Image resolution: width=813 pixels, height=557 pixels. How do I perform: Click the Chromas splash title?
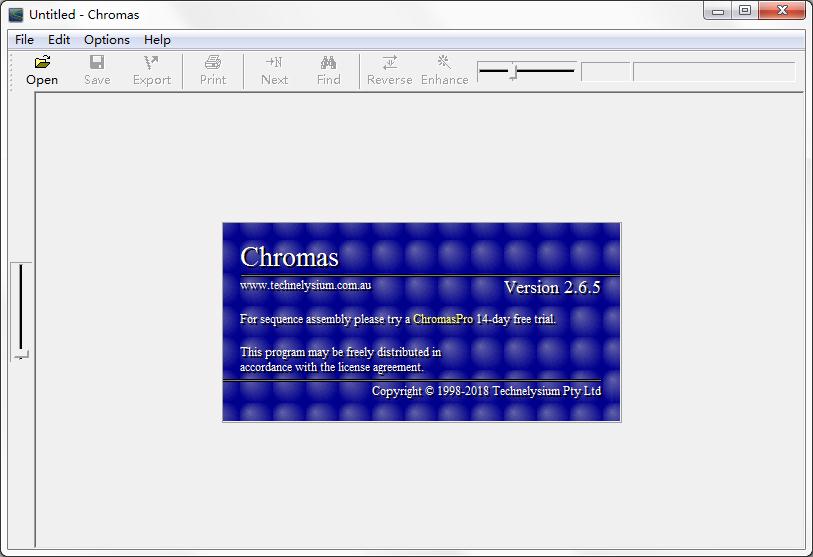(x=289, y=257)
